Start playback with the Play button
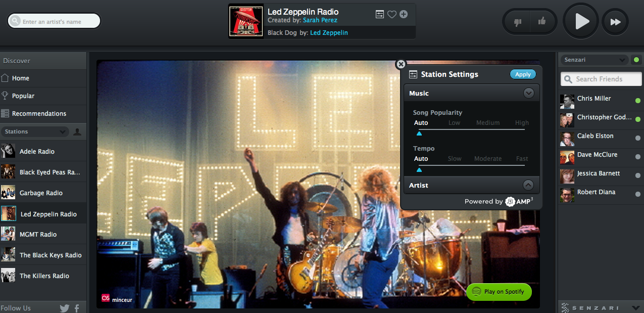This screenshot has height=313, width=644. [x=581, y=21]
